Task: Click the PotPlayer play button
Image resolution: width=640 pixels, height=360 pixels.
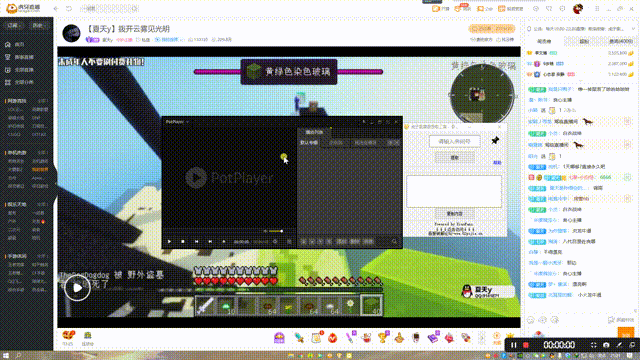Action: tap(169, 241)
